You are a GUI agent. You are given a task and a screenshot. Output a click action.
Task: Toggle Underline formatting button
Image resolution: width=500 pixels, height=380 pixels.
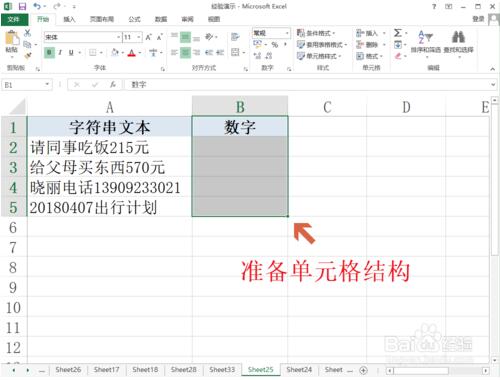coord(71,52)
